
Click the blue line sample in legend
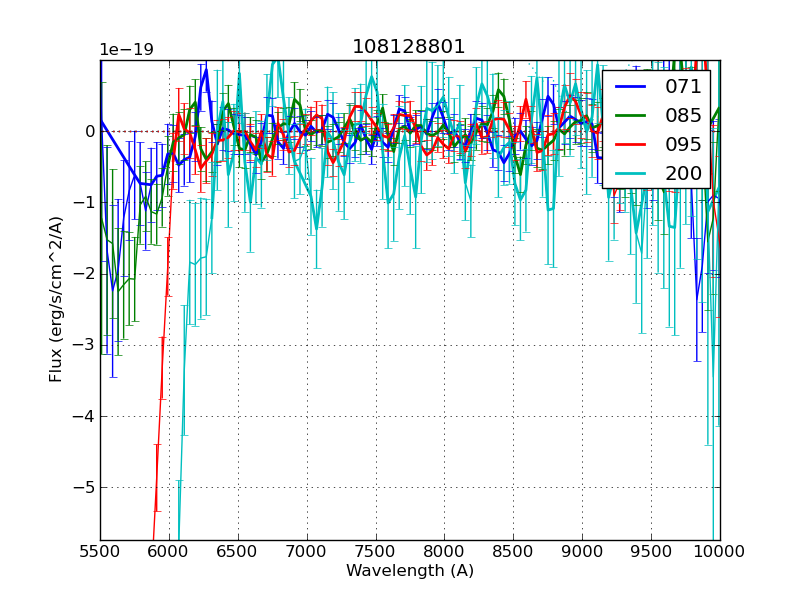click(x=631, y=87)
